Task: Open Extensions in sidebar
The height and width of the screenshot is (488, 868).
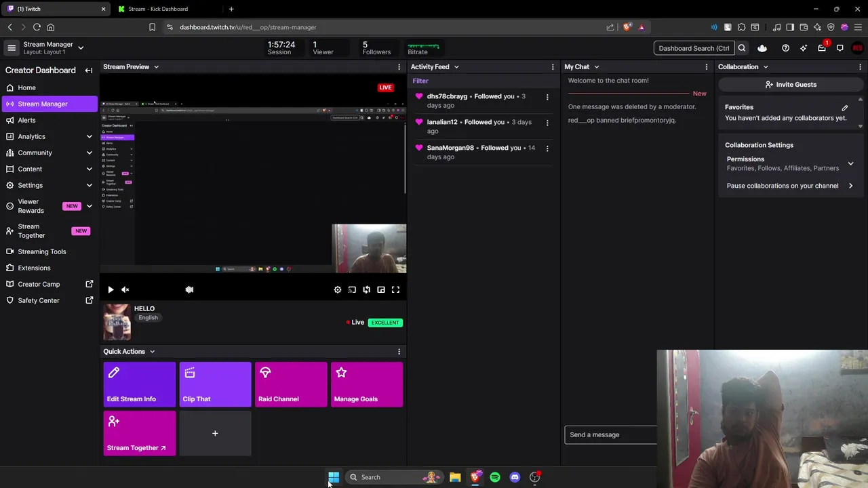Action: (x=49, y=268)
